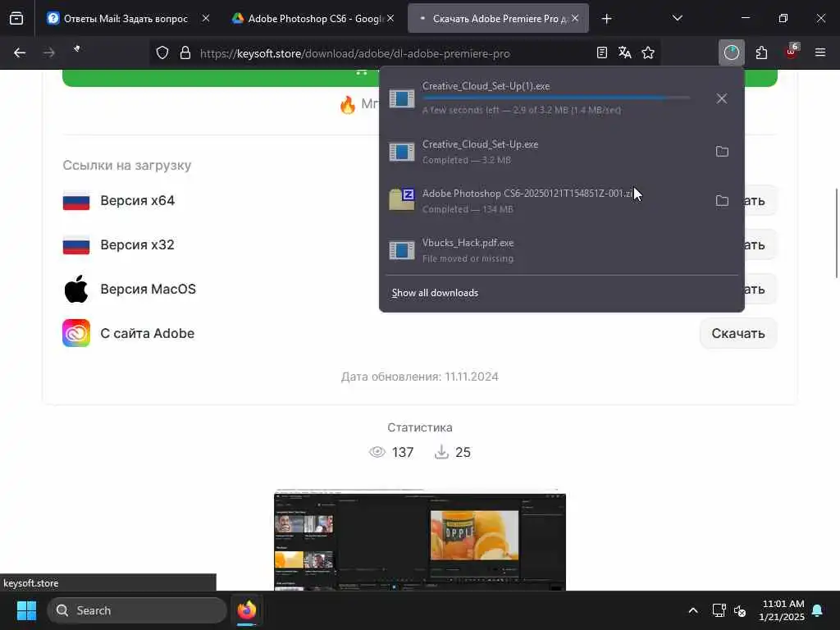Click Firefox icon in taskbar
This screenshot has width=840, height=630.
click(246, 610)
